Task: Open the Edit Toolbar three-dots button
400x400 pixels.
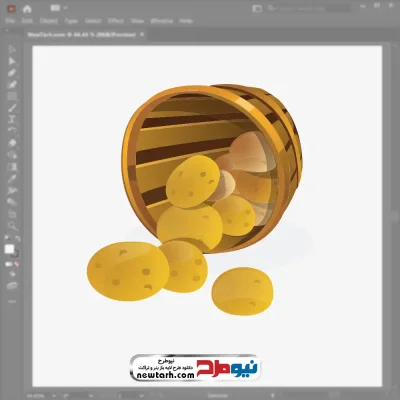Action: click(x=12, y=302)
